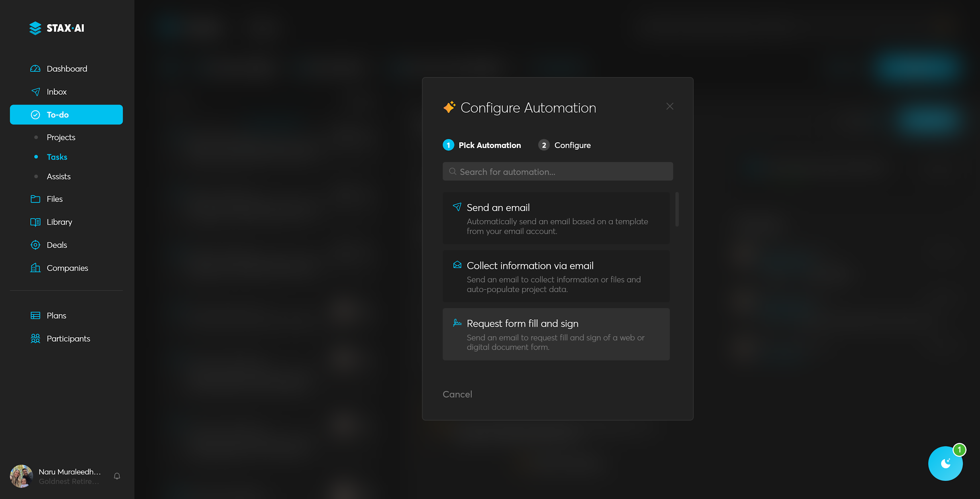980x499 pixels.
Task: Select the To-do menu item
Action: pyautogui.click(x=66, y=115)
